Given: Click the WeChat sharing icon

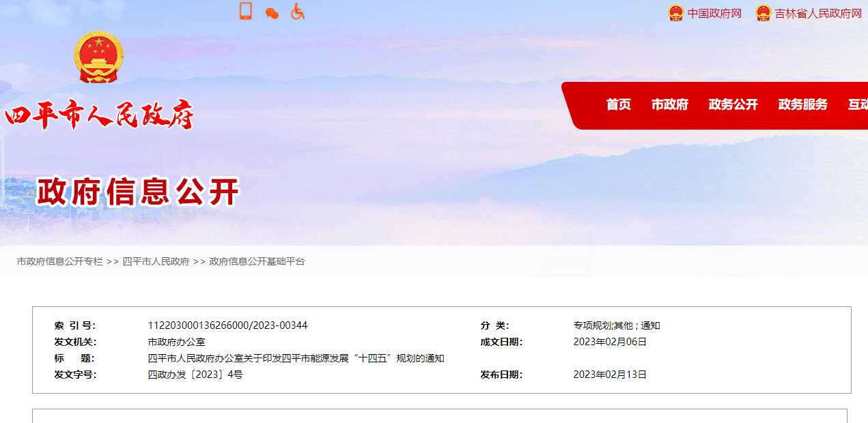Looking at the screenshot, I should point(270,12).
